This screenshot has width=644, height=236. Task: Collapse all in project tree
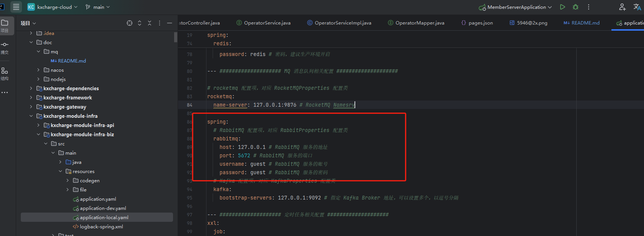pyautogui.click(x=150, y=23)
